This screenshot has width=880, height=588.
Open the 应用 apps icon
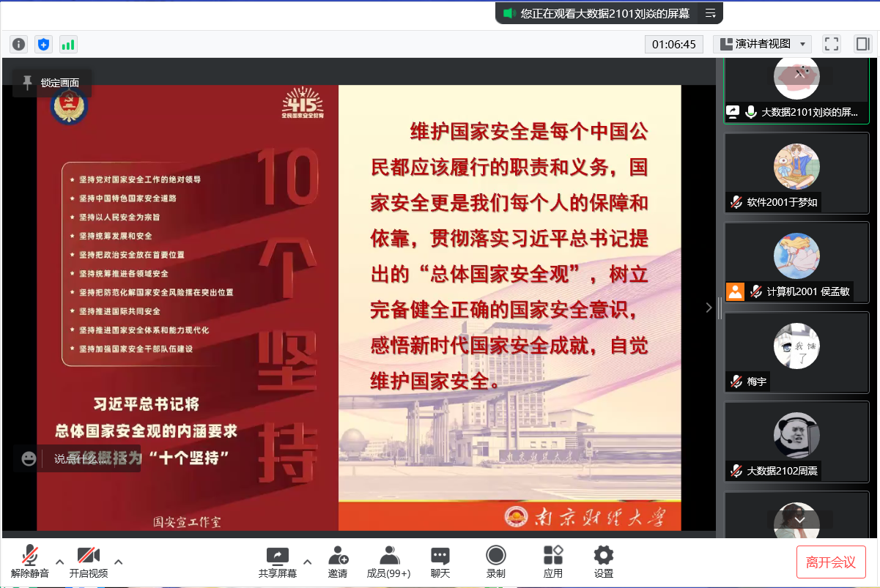(x=553, y=562)
